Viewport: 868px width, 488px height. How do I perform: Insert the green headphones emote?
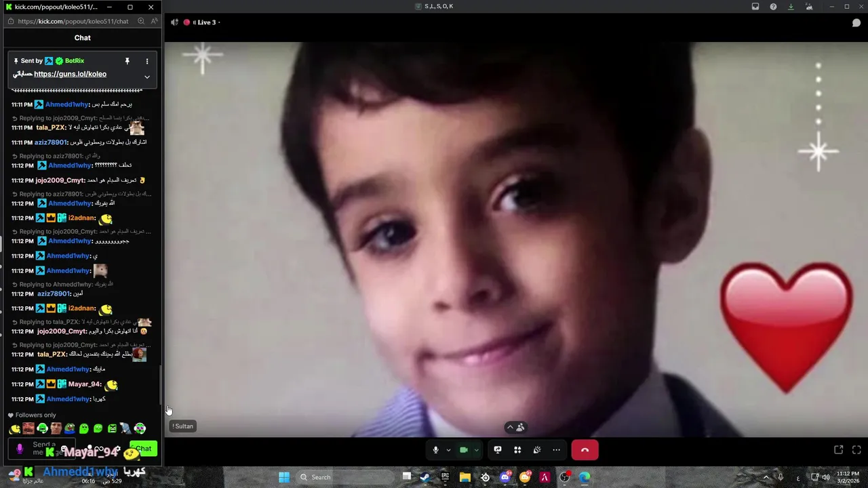[x=43, y=428]
